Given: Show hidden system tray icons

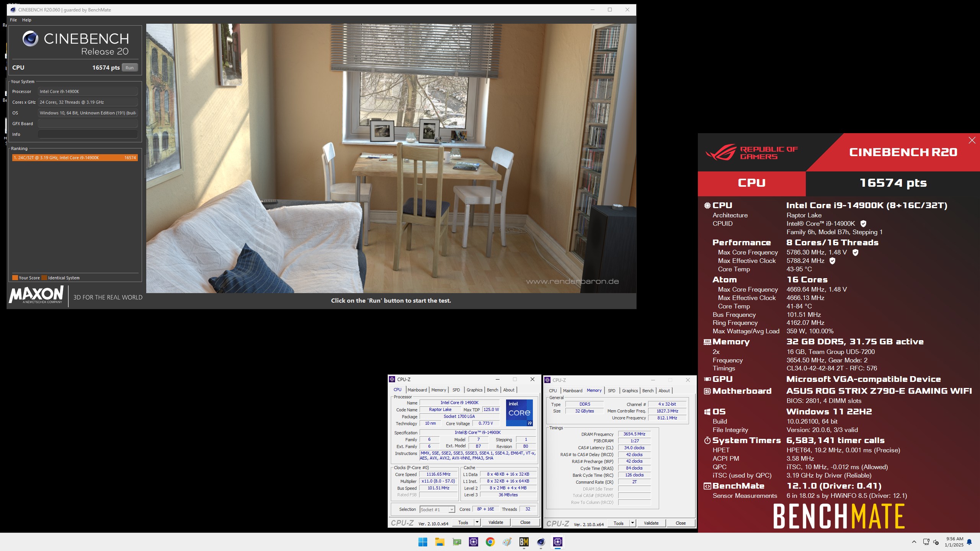Looking at the screenshot, I should pos(914,542).
